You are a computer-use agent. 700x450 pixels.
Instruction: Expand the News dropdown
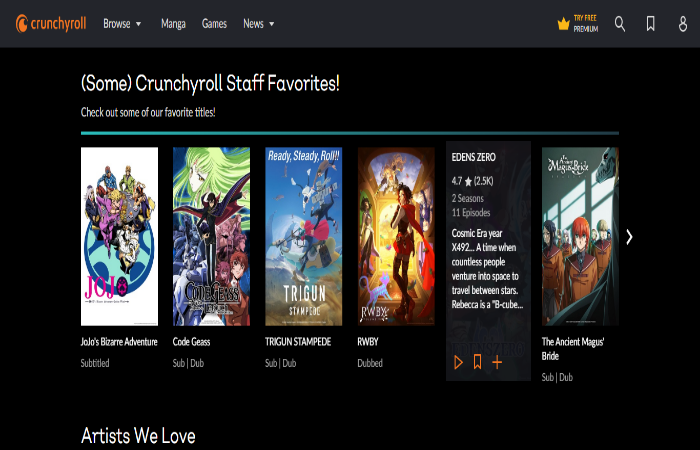[x=258, y=24]
